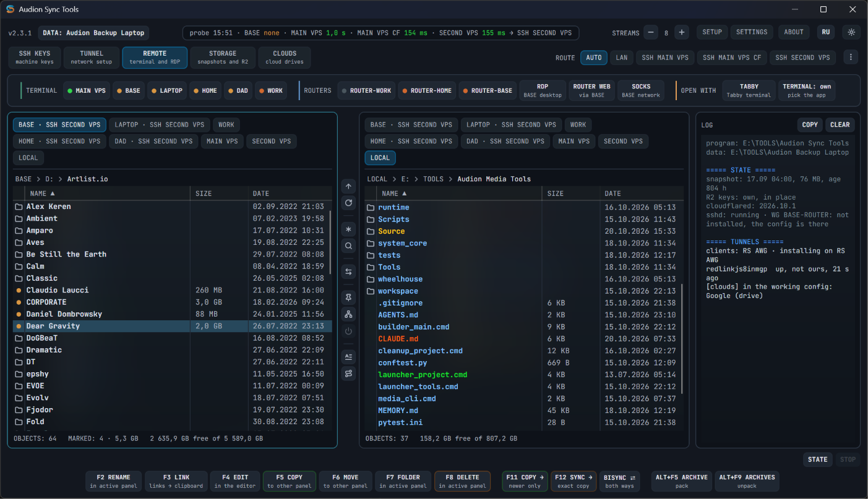The height and width of the screenshot is (499, 868).
Task: Click the route path icon at toolbar bottom
Action: (348, 373)
